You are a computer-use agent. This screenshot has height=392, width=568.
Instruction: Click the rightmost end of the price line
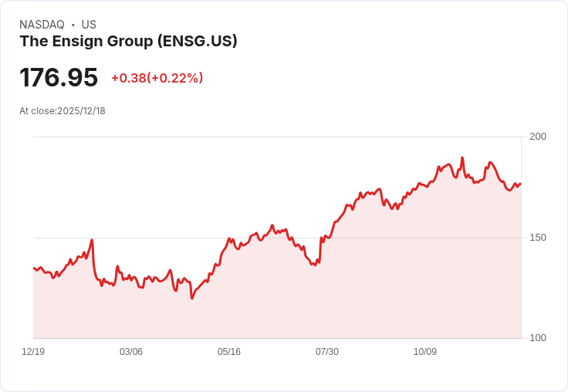coord(521,184)
